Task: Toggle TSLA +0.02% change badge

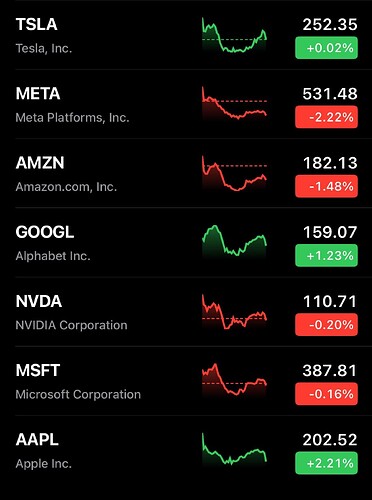Action: tap(326, 48)
